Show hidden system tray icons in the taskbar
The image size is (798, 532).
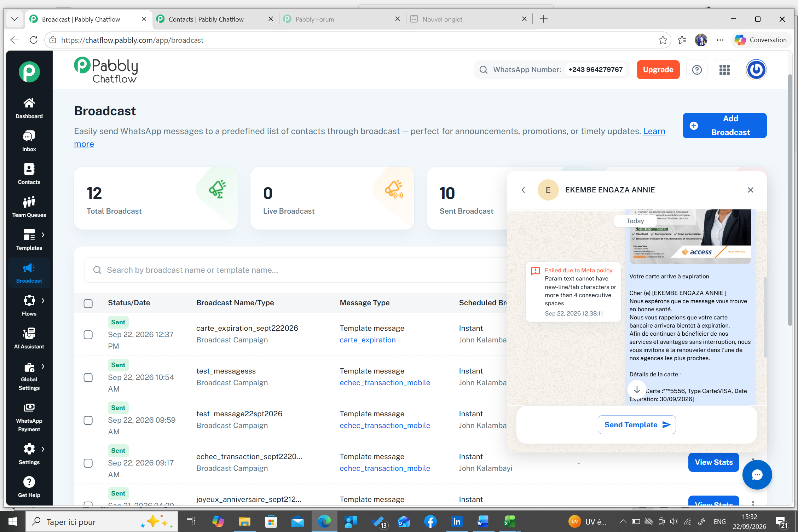point(623,521)
